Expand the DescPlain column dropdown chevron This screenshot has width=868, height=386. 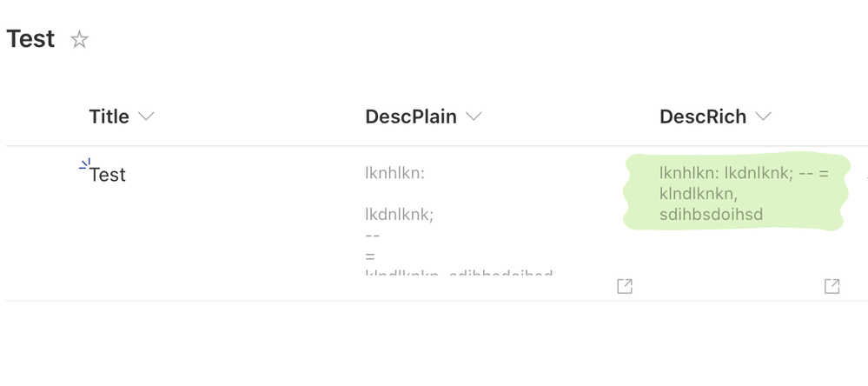474,116
